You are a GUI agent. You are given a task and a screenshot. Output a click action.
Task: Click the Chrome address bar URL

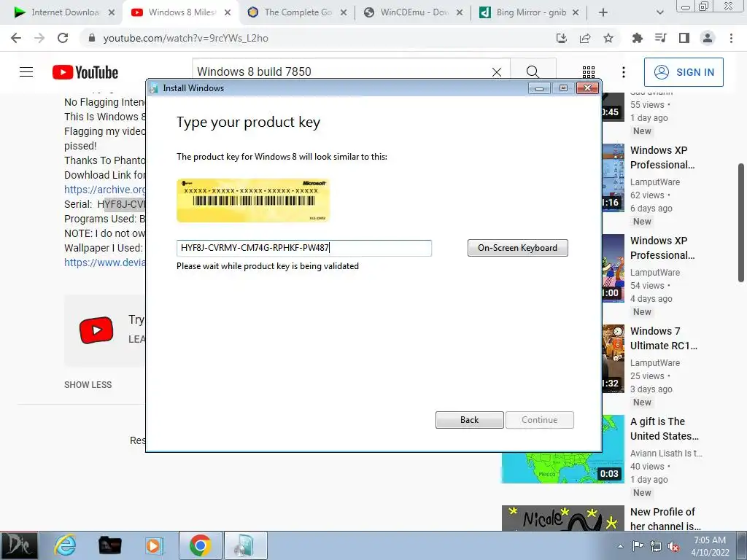click(x=186, y=38)
